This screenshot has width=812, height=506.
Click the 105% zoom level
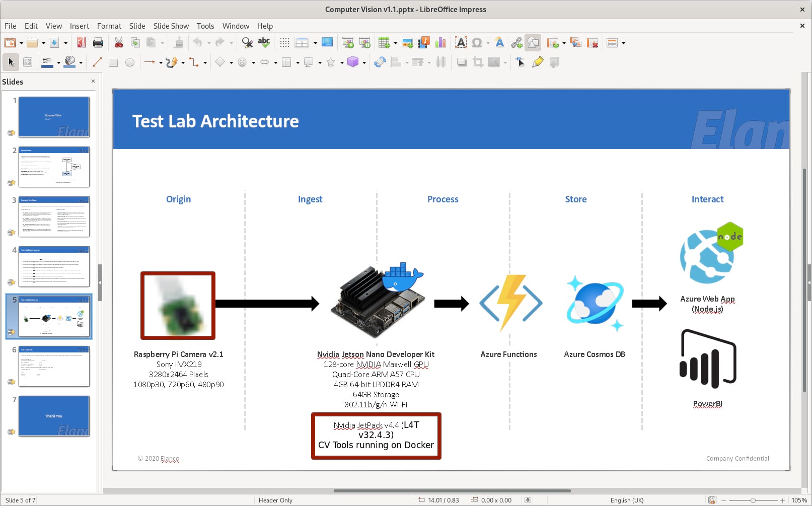click(799, 500)
